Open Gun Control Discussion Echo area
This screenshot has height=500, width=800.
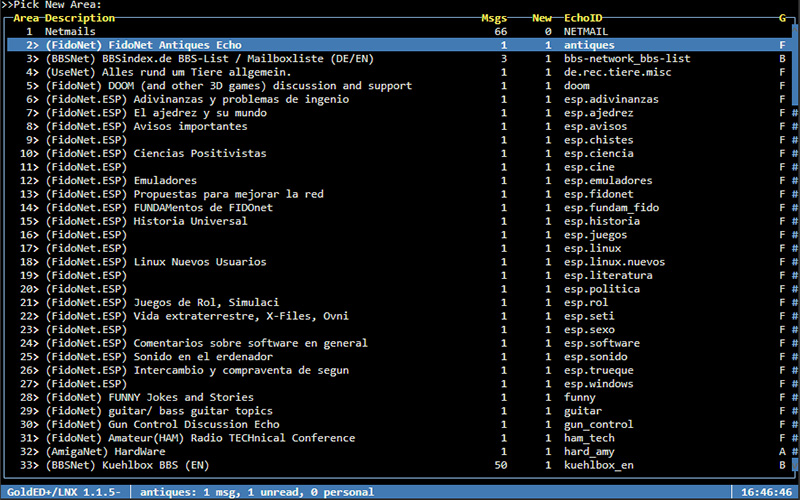(x=399, y=424)
